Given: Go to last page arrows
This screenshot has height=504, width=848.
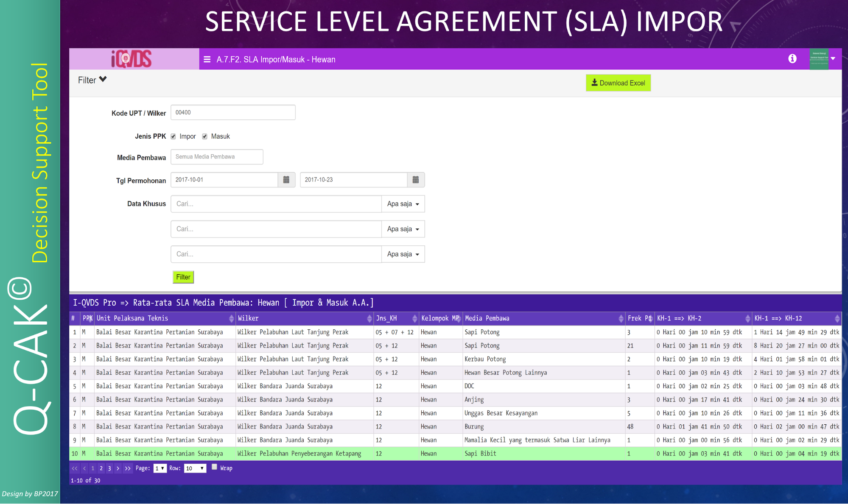Looking at the screenshot, I should (x=128, y=468).
